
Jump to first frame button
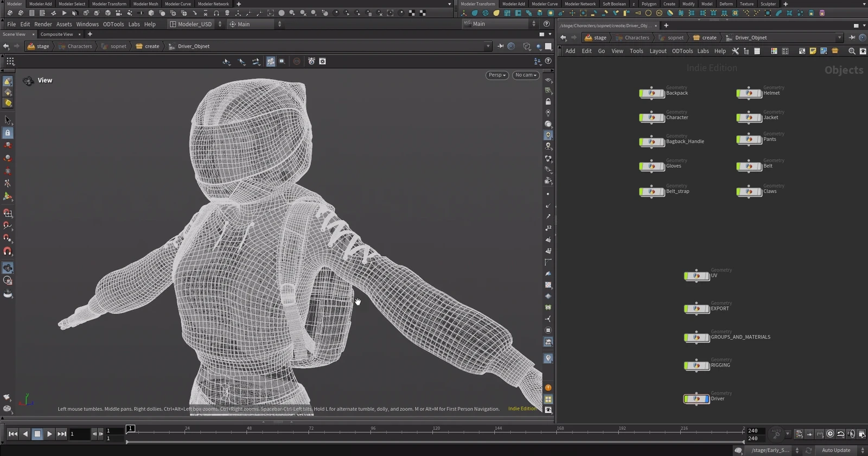(12, 434)
